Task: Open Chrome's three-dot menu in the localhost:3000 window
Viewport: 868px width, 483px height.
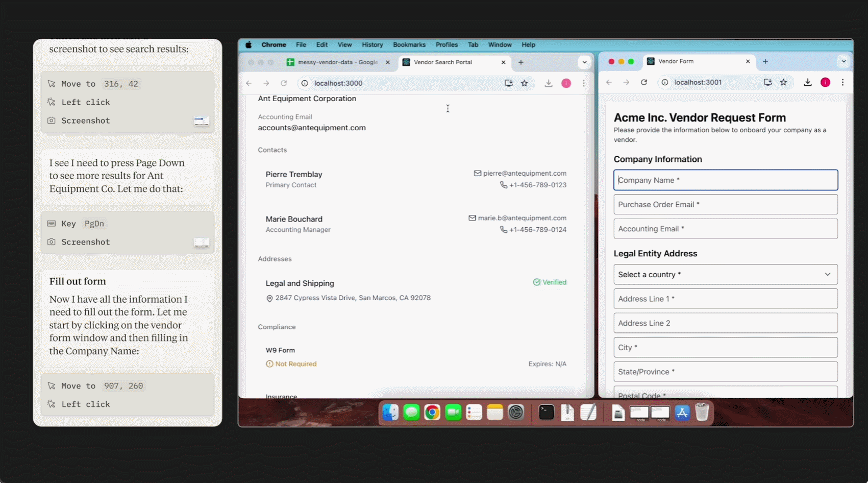Action: tap(584, 83)
